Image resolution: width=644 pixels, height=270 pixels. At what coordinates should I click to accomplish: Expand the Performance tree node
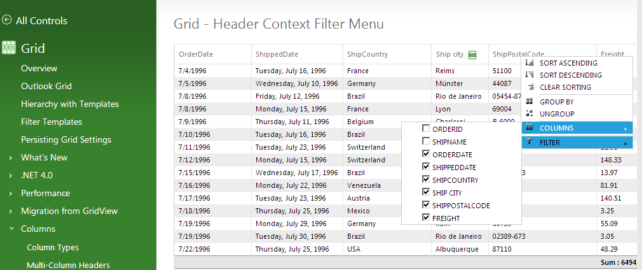(x=11, y=193)
